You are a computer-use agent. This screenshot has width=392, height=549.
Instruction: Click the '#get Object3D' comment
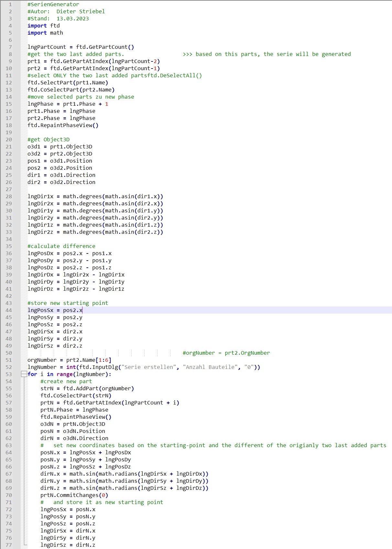click(49, 139)
